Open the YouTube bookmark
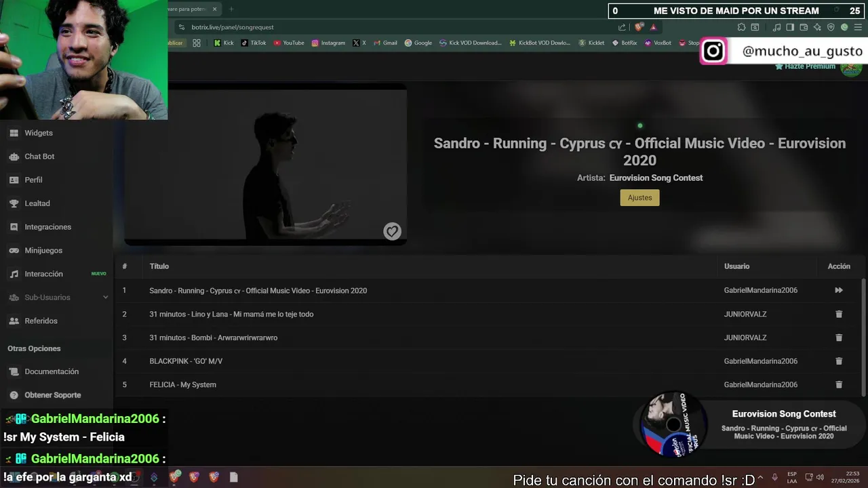868x488 pixels. (x=289, y=43)
